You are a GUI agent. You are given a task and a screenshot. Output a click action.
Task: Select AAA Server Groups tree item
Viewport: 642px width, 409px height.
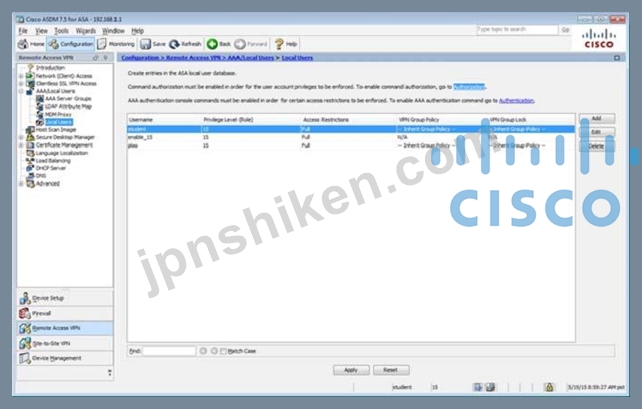pyautogui.click(x=68, y=99)
